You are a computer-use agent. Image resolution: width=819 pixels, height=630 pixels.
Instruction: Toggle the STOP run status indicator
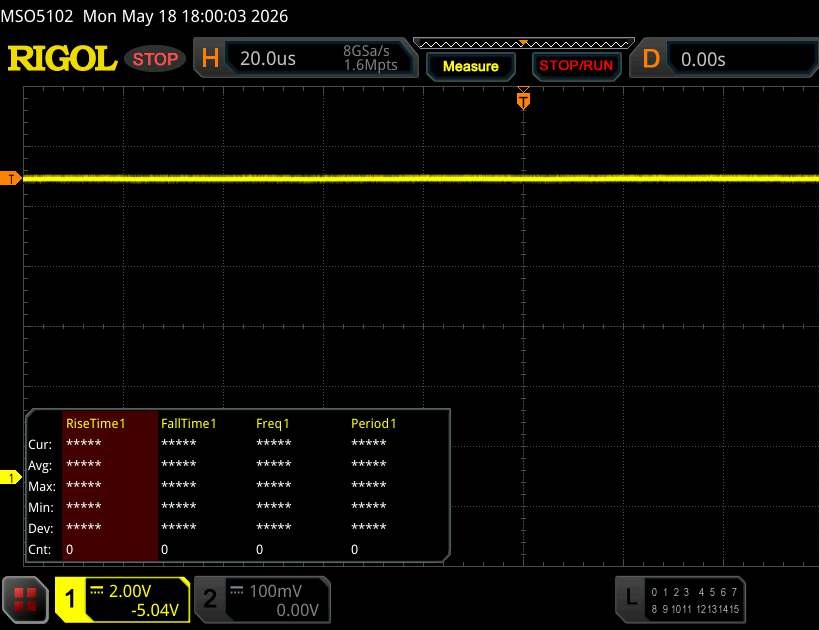(155, 59)
